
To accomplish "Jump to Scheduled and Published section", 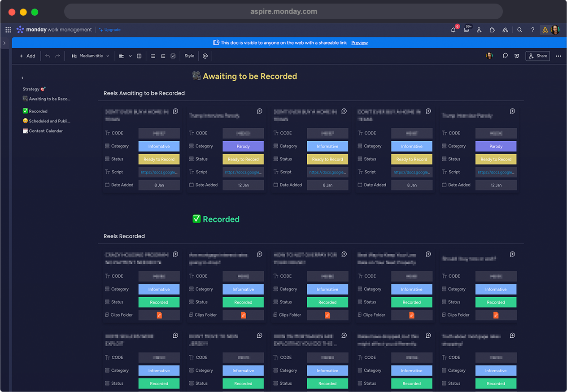I will click(49, 121).
